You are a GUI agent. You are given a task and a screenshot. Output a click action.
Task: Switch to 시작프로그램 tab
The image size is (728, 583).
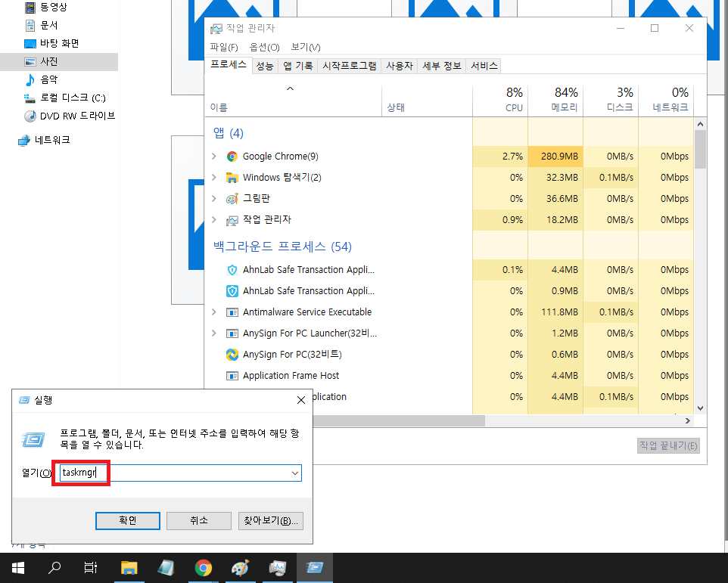[350, 66]
